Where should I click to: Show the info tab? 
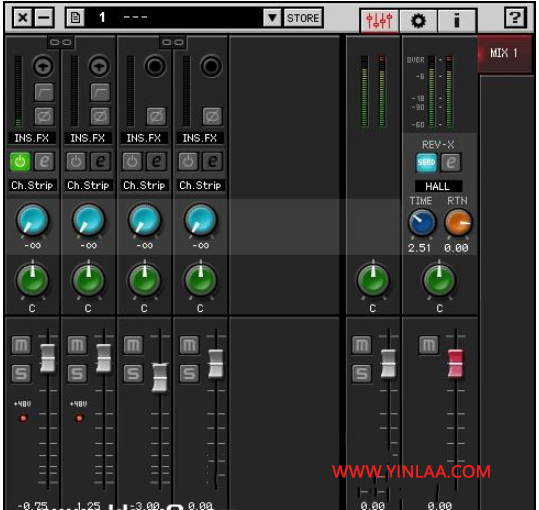[x=456, y=21]
